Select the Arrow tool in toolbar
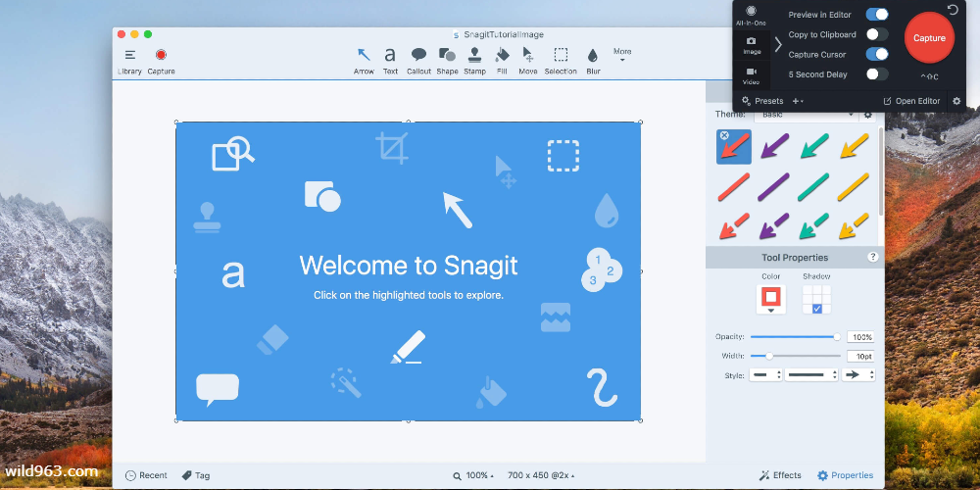 pyautogui.click(x=364, y=61)
